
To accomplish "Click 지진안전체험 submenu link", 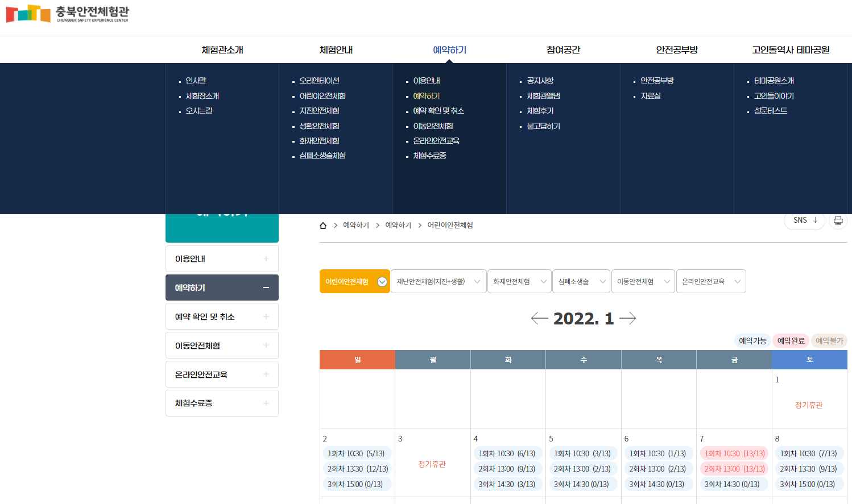I will point(320,111).
